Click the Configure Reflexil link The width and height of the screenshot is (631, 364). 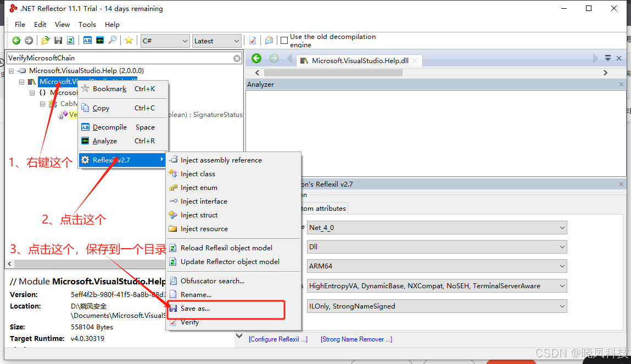[278, 339]
